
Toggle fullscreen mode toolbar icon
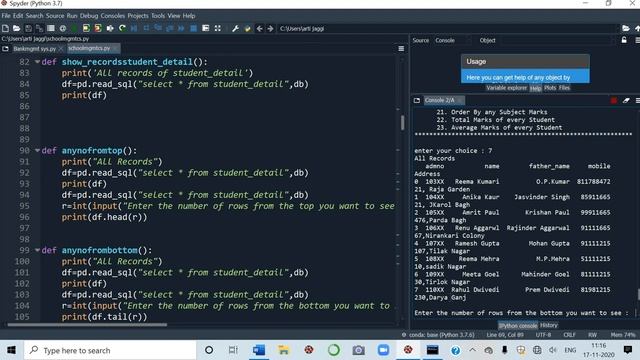[218, 28]
